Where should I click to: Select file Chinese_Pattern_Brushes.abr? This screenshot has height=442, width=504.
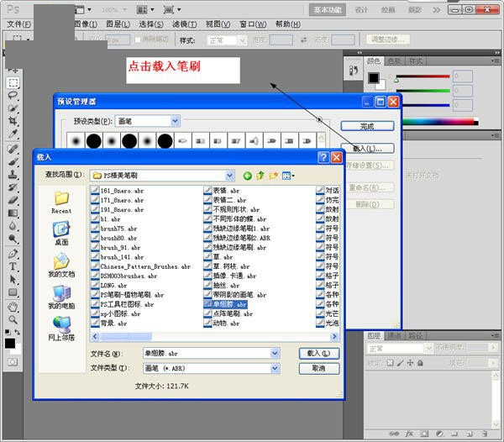tap(141, 267)
